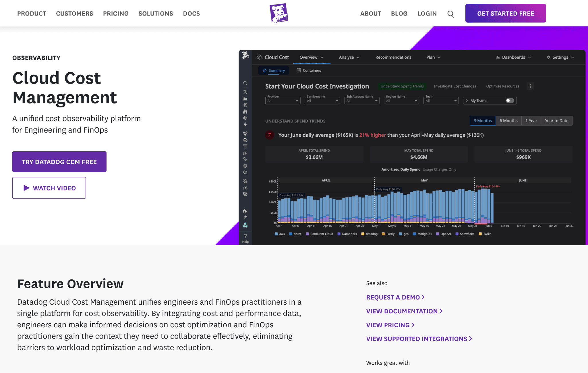This screenshot has width=588, height=373.
Task: Click the red upward trend arrow icon
Action: pyautogui.click(x=270, y=135)
